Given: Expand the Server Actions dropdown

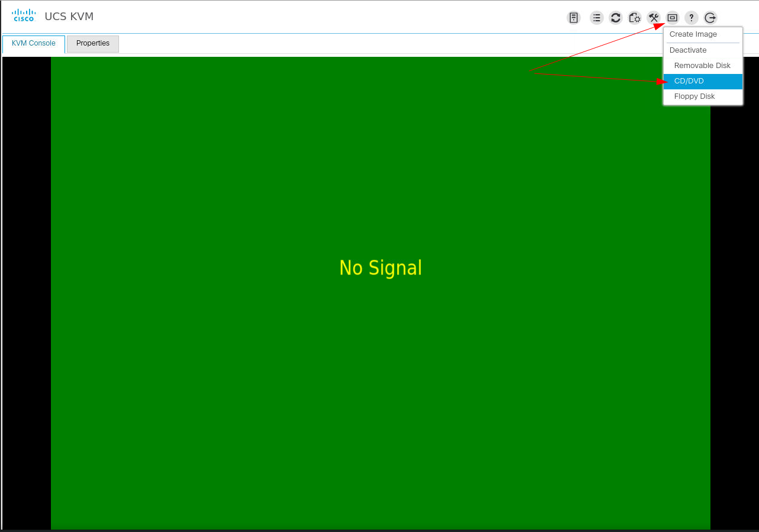Looking at the screenshot, I should pyautogui.click(x=573, y=18).
